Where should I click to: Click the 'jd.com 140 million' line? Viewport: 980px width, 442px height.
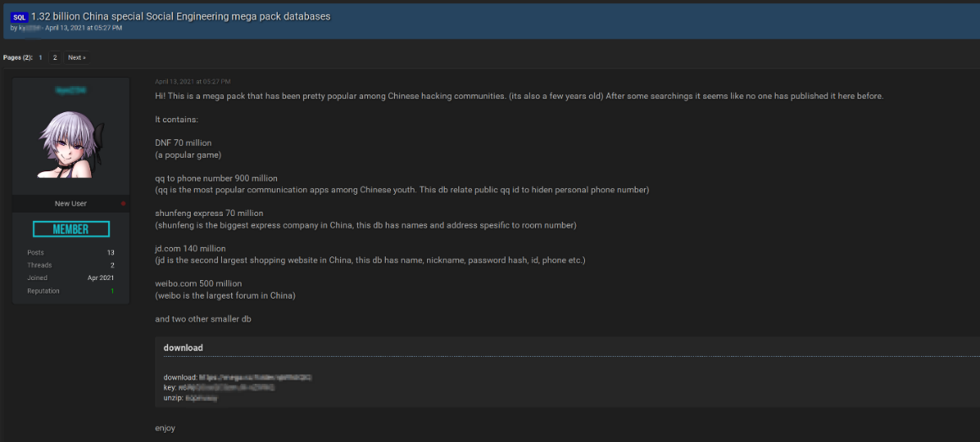190,249
